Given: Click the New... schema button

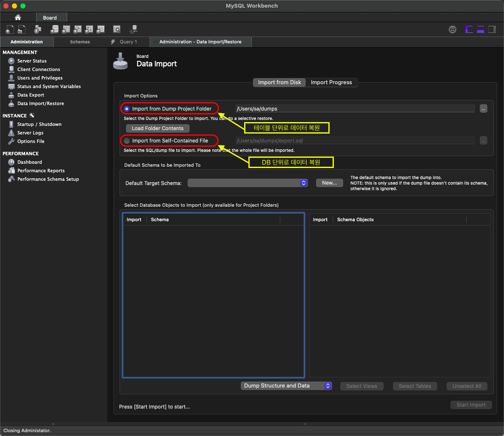Looking at the screenshot, I should [x=330, y=182].
